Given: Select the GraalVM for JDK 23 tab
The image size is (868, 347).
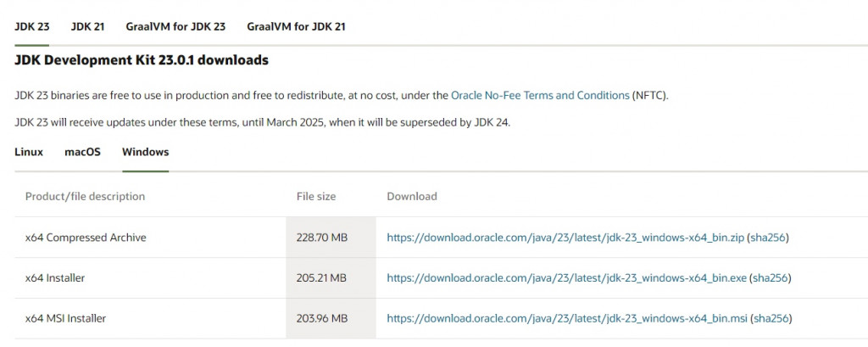Looking at the screenshot, I should tap(175, 26).
